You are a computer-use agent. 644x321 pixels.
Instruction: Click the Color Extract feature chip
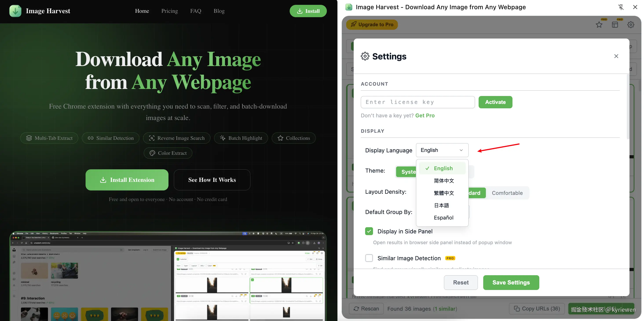coord(168,153)
